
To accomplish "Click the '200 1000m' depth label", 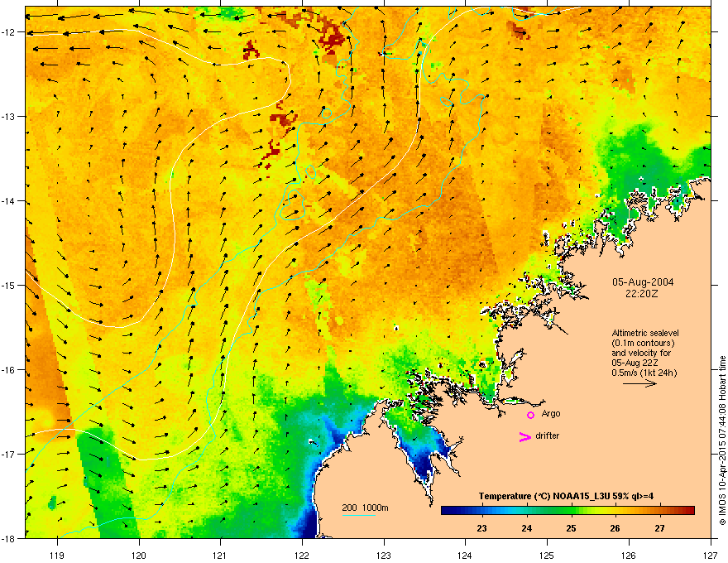I will [365, 508].
